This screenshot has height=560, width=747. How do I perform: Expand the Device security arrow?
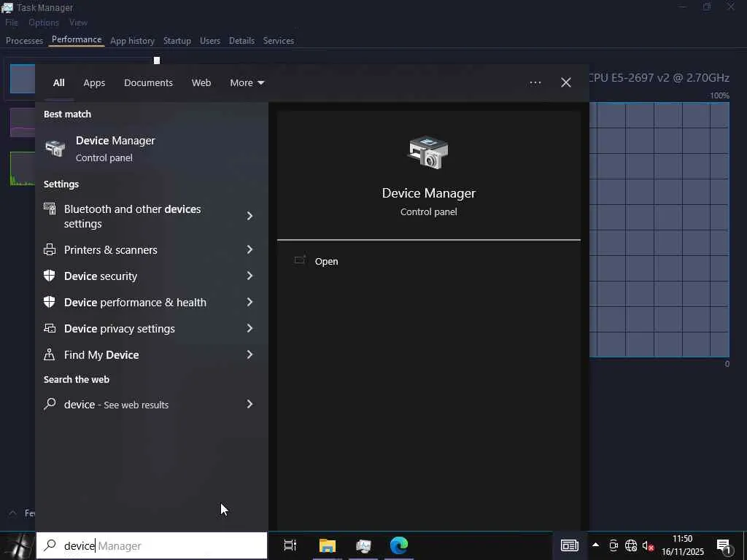click(x=249, y=276)
